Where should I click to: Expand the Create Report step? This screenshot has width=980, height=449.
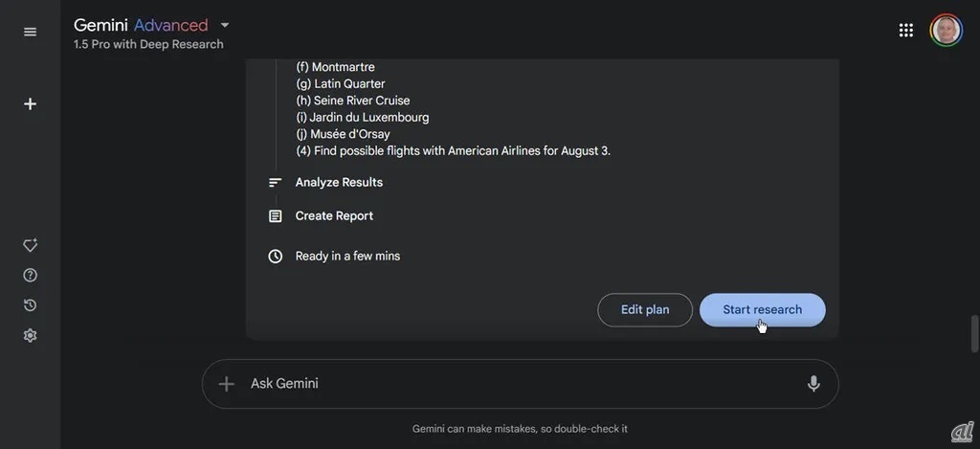[334, 215]
